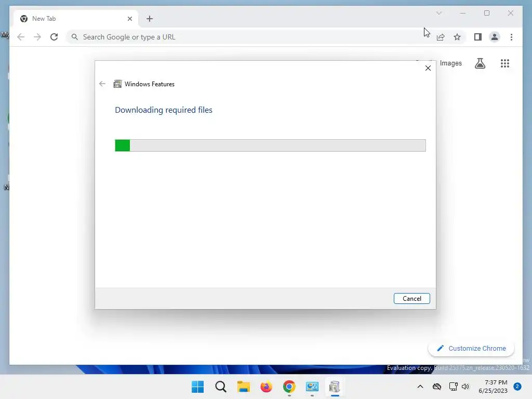Share this page from the Chrome toolbar
The height and width of the screenshot is (399, 532).
(441, 37)
